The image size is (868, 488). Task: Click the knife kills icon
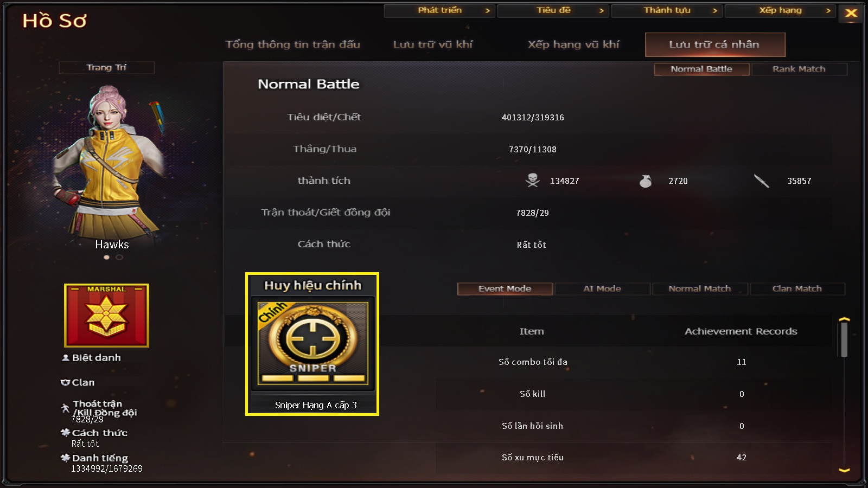pos(762,181)
